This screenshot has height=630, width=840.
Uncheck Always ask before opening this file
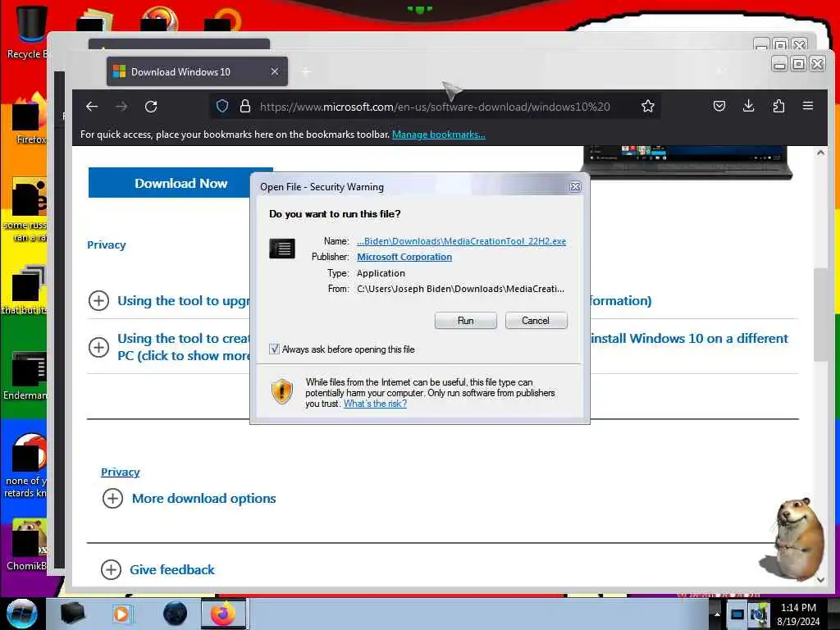tap(274, 349)
